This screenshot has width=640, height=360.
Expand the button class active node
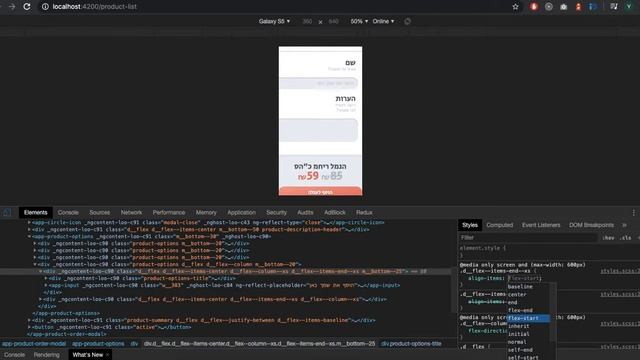pyautogui.click(x=29, y=327)
